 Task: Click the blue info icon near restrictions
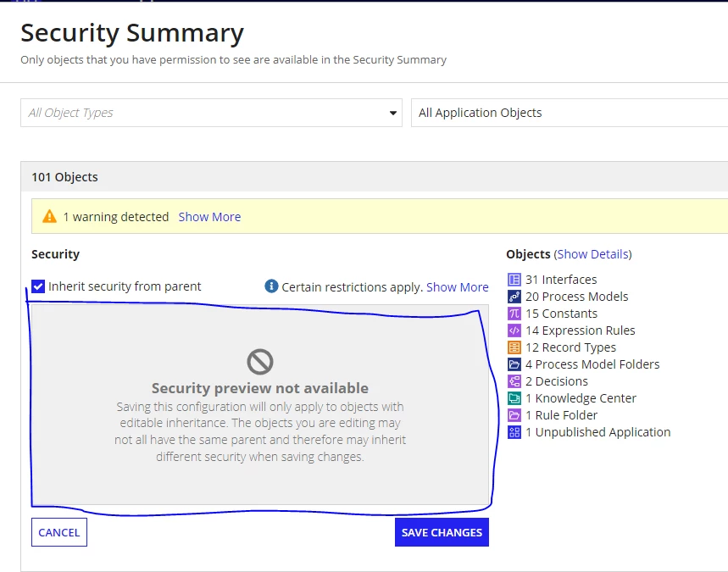pyautogui.click(x=271, y=286)
